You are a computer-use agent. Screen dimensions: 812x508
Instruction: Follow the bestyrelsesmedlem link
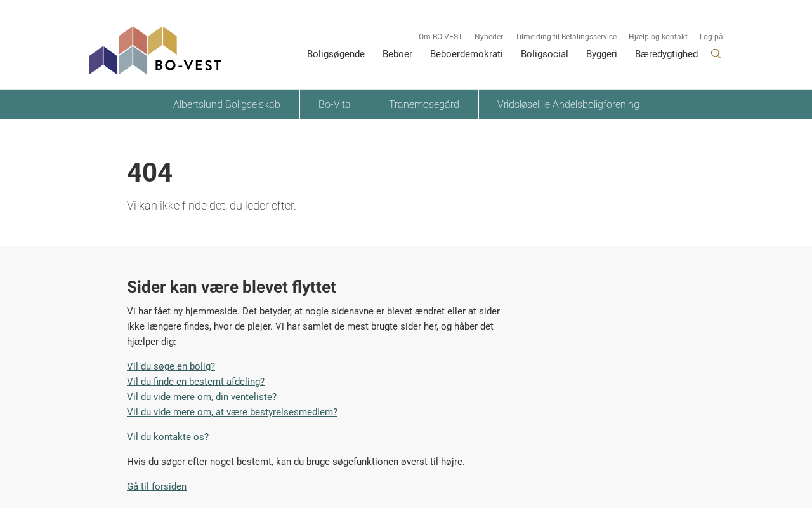coord(232,412)
